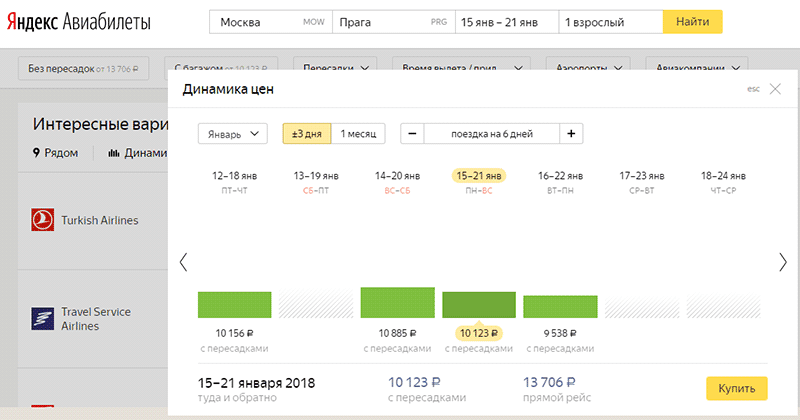The height and width of the screenshot is (420, 800).
Task: Edit the Прага destination field
Action: pos(393,22)
